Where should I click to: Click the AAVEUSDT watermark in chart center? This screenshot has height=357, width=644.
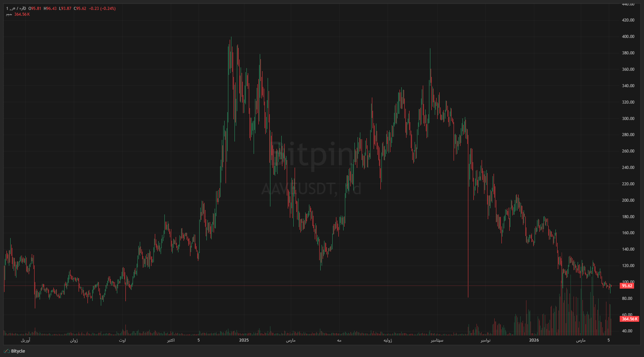click(310, 189)
